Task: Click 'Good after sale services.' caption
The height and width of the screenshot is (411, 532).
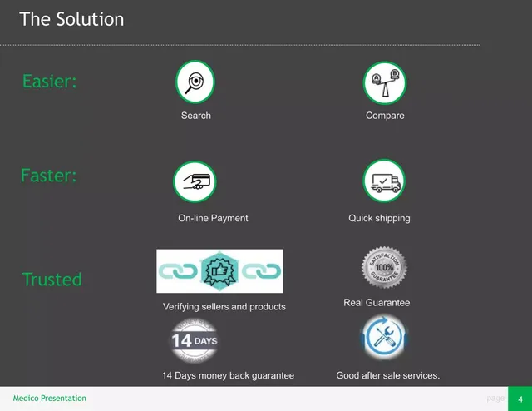Action: pos(388,375)
